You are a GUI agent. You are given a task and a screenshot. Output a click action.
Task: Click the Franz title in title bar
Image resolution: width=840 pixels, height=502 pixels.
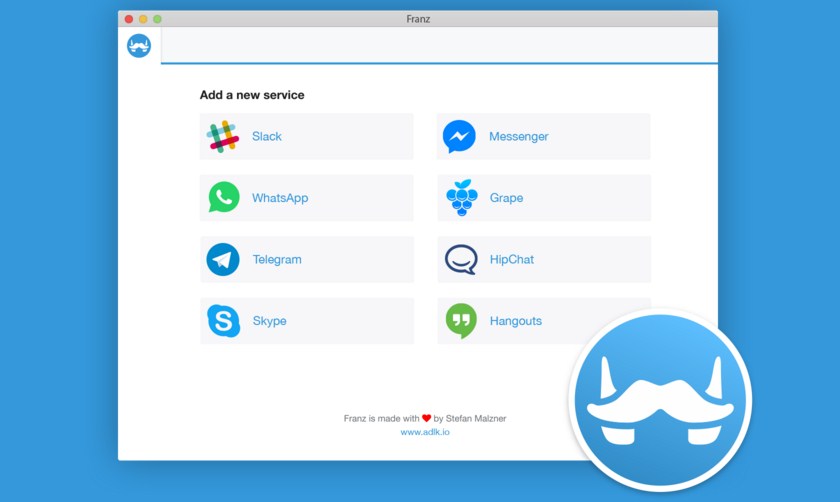418,19
